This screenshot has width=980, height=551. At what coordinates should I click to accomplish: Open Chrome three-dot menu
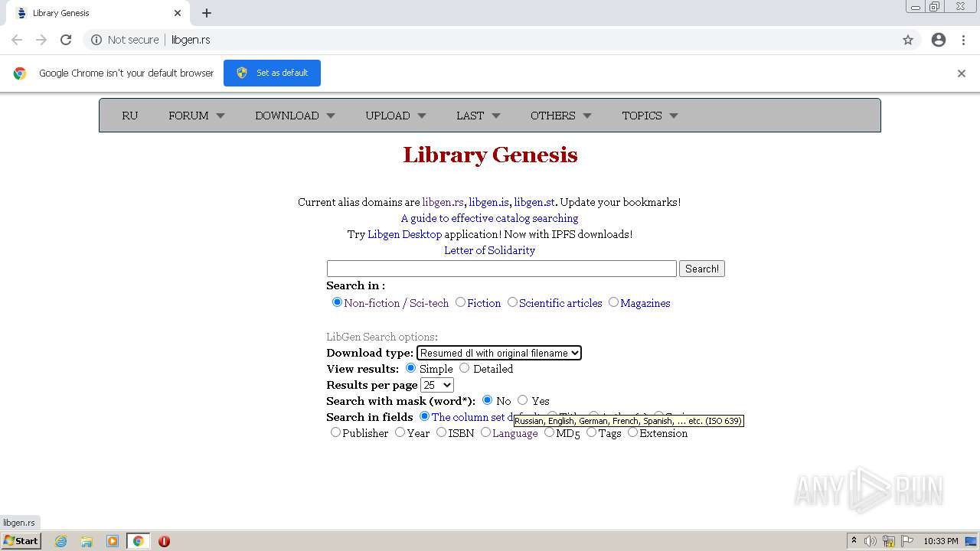pos(964,40)
